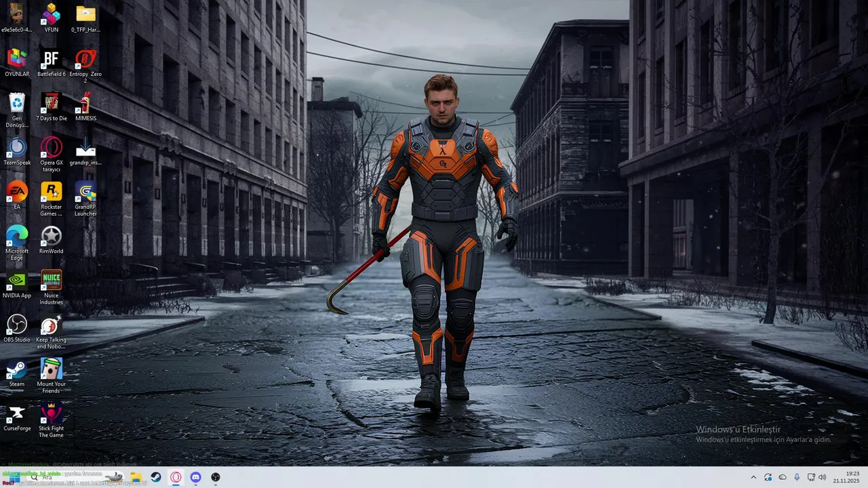Viewport: 868px width, 488px height.
Task: Expand hidden system tray icons chevron
Action: pyautogui.click(x=753, y=477)
